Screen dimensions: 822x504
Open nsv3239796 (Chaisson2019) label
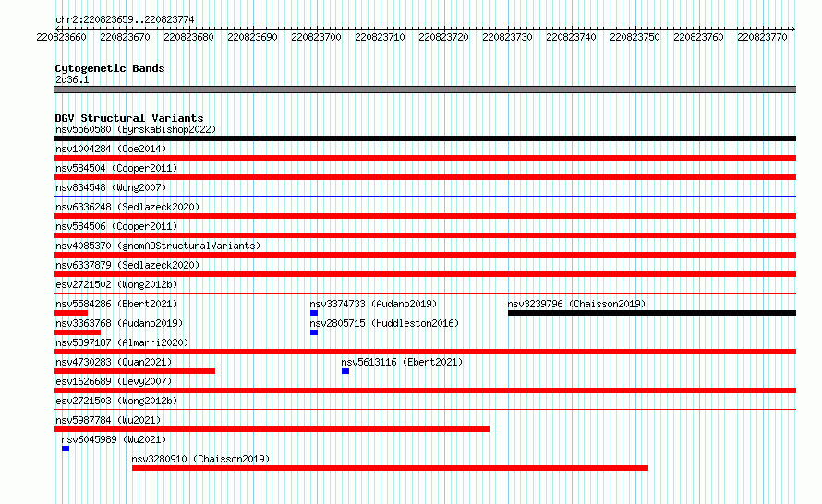[576, 304]
